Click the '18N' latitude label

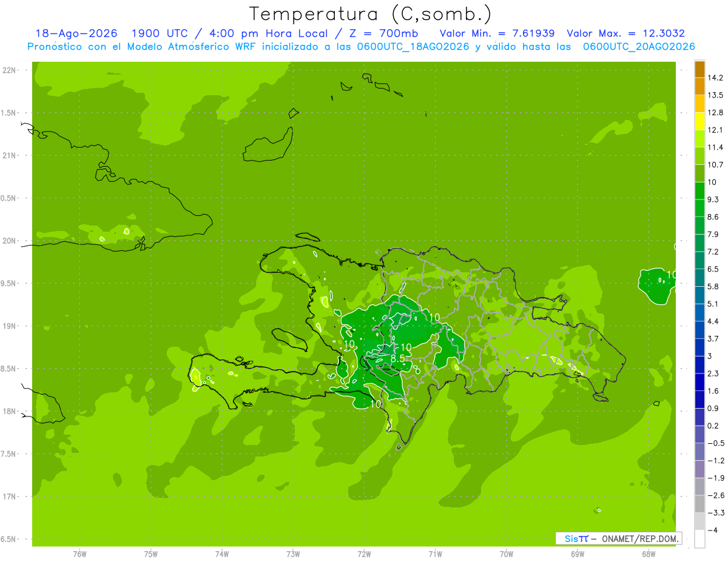(x=10, y=411)
